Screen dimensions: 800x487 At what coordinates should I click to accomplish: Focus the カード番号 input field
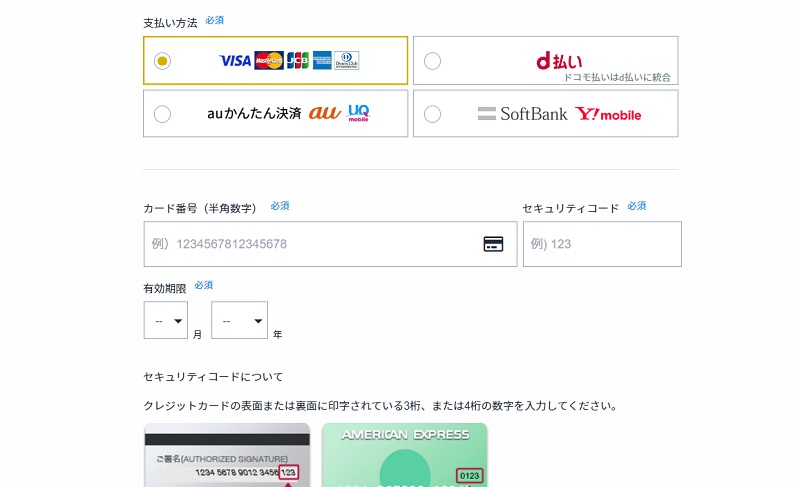click(x=330, y=244)
